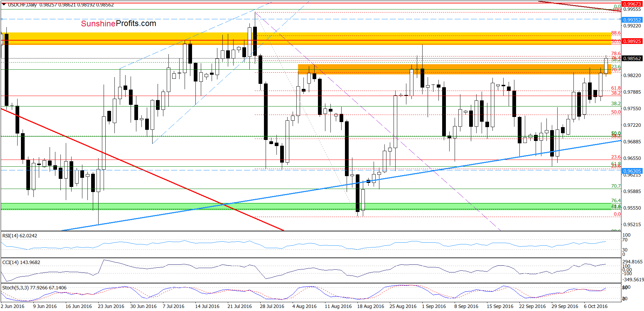Click the 18 Aug 2016 date label
Screen dimensions: 644x311
371,306
